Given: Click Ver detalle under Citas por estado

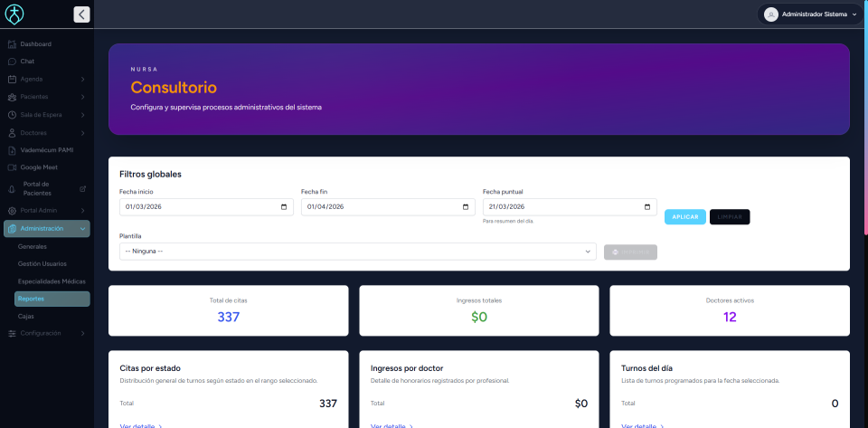Looking at the screenshot, I should click(x=141, y=425).
